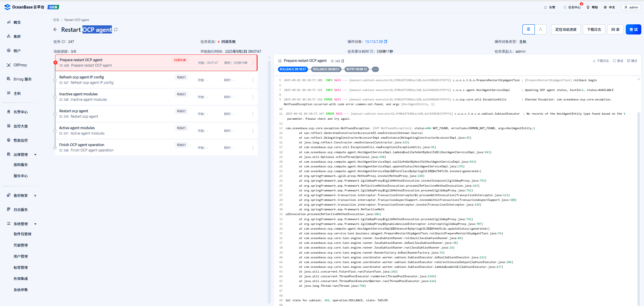Open Task Center (任务中心) list icon
This screenshot has width=644, height=306.
click(565, 7)
